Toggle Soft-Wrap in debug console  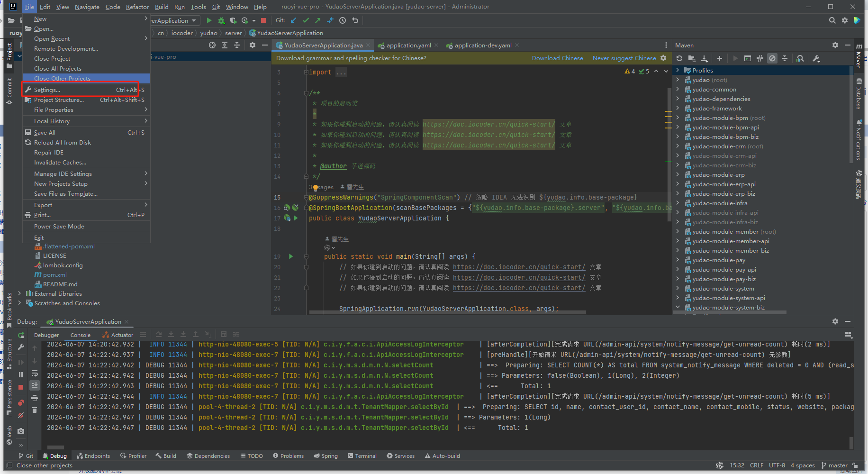35,374
